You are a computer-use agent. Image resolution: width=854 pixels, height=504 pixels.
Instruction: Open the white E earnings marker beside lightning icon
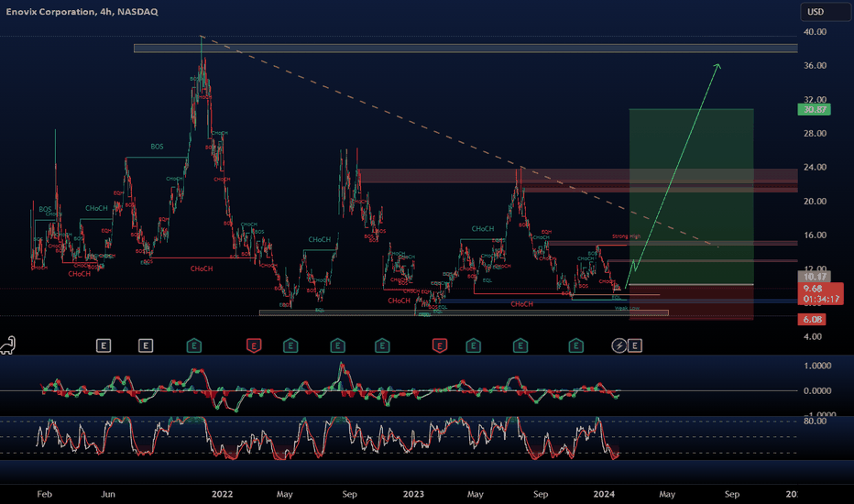[634, 345]
